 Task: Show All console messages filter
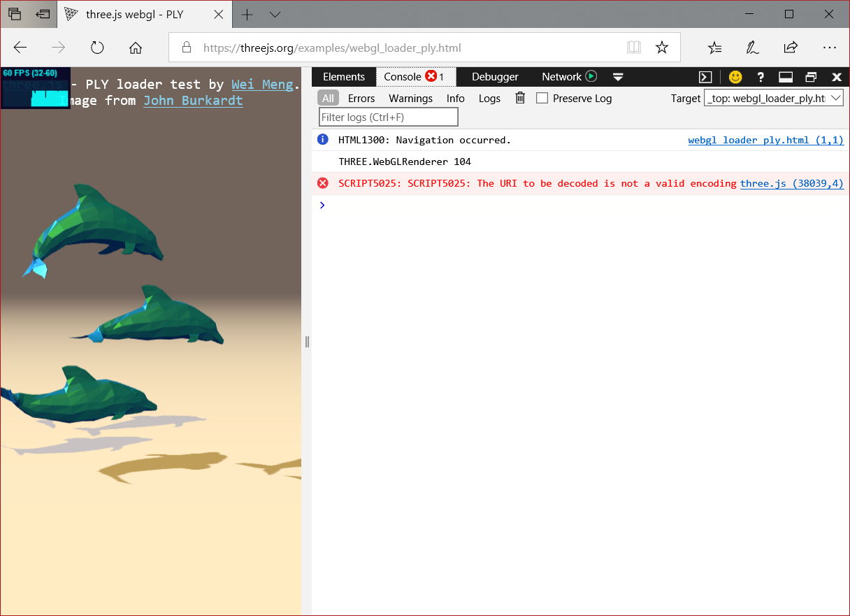click(328, 98)
